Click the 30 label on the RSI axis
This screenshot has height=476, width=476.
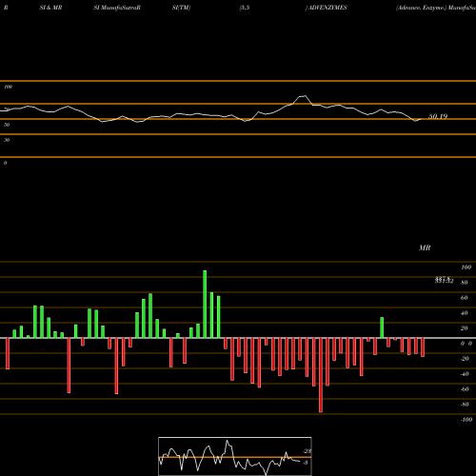(7, 140)
